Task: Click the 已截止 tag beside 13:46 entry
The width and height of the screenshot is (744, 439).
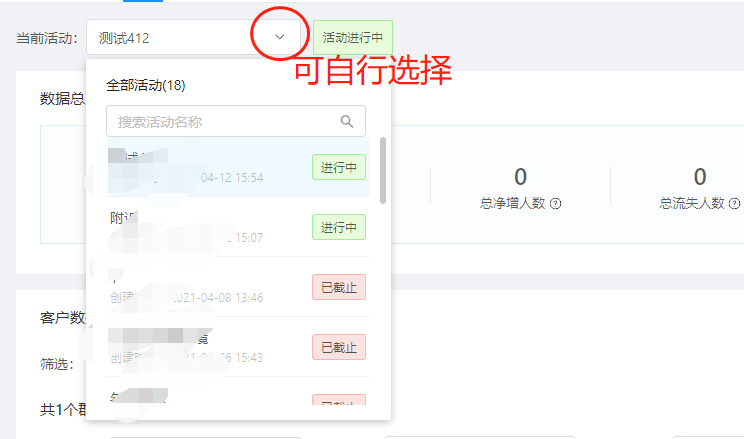Action: coord(339,287)
